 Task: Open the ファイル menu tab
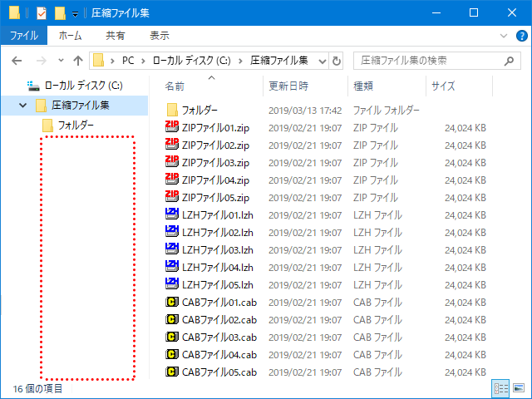[23, 36]
